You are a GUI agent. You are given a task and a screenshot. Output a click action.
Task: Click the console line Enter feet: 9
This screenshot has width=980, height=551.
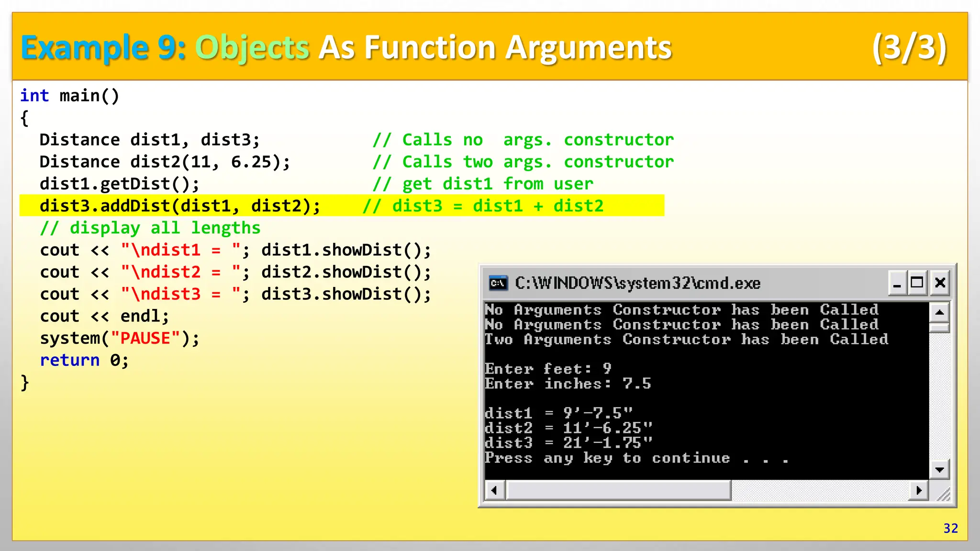[x=548, y=369]
